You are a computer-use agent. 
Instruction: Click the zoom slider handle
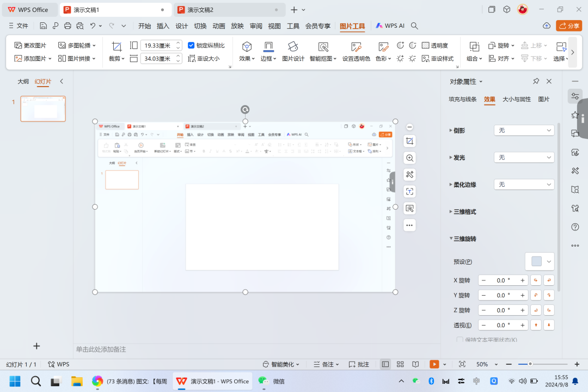[x=530, y=364]
